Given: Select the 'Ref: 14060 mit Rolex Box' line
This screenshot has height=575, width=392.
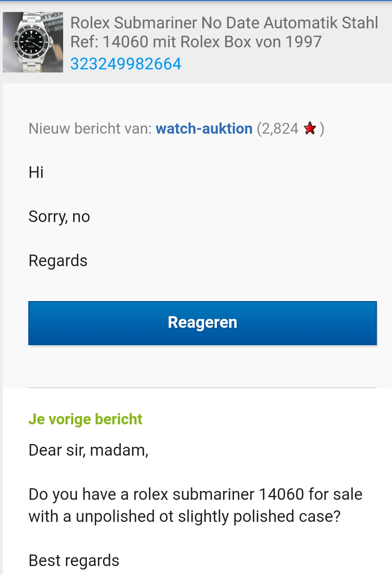Looking at the screenshot, I should pyautogui.click(x=196, y=42).
